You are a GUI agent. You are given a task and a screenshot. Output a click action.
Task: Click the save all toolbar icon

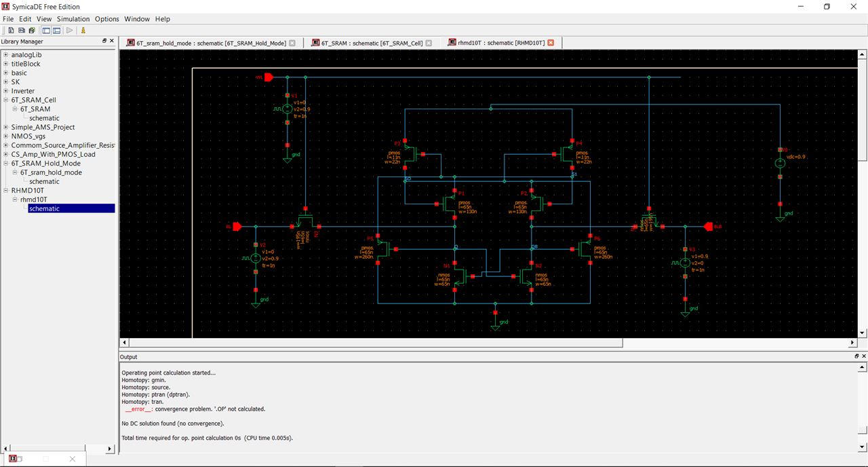tap(31, 31)
